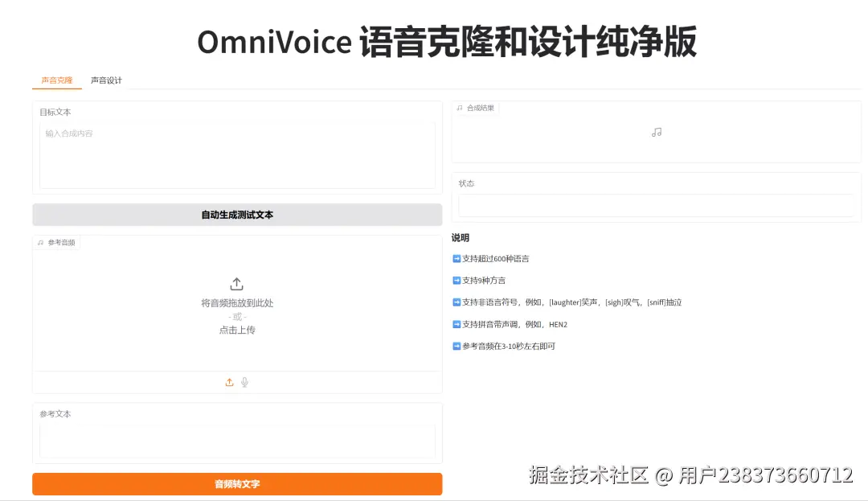Focus the 状态 status field
868x501 pixels.
(x=657, y=205)
